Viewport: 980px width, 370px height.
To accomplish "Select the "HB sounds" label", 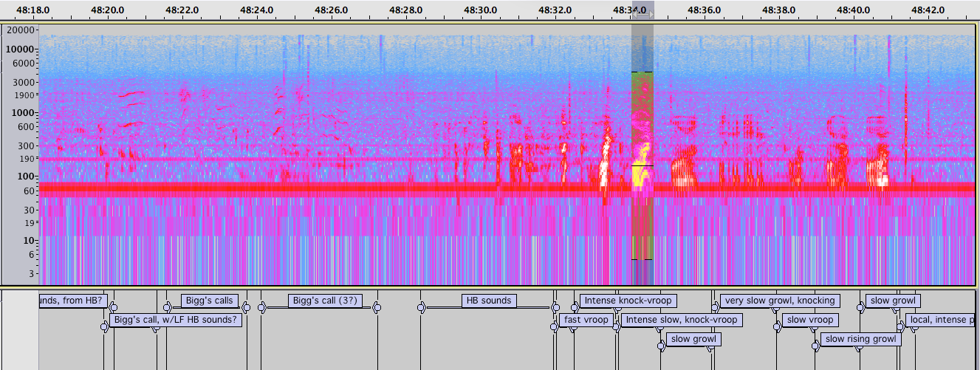I will [487, 301].
